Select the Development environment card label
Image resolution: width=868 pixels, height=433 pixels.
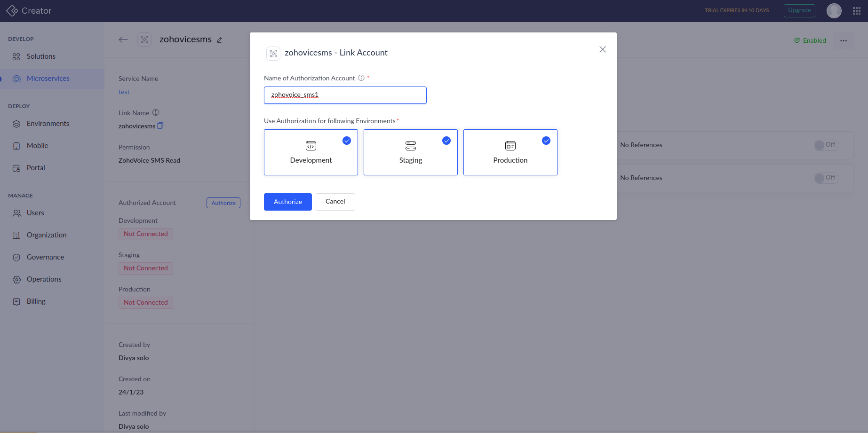pos(311,160)
